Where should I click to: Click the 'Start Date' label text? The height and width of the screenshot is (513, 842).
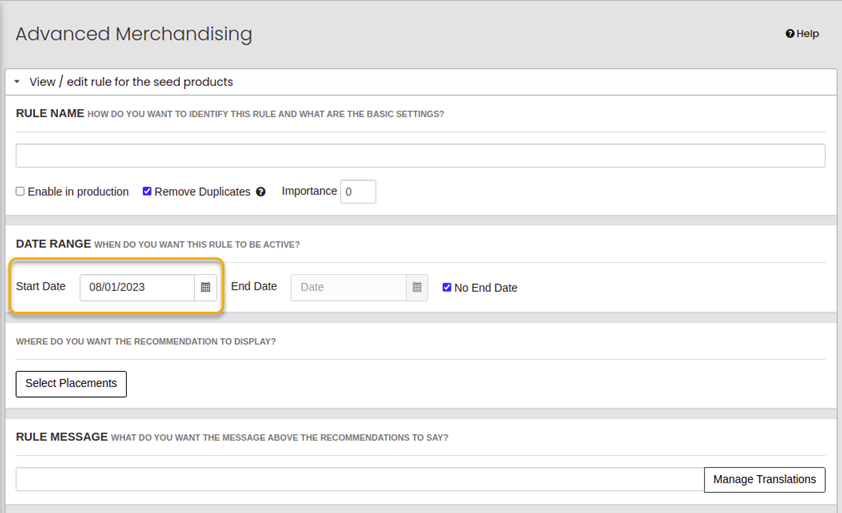point(41,286)
